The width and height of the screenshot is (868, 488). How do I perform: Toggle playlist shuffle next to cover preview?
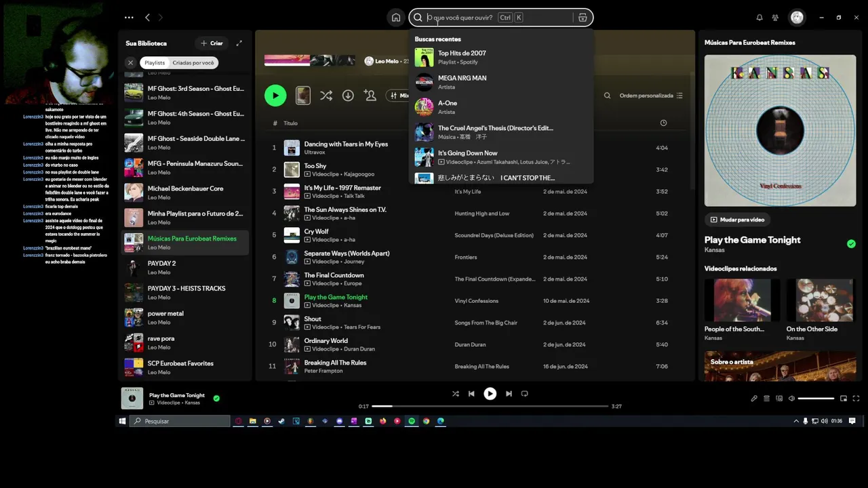(x=326, y=96)
